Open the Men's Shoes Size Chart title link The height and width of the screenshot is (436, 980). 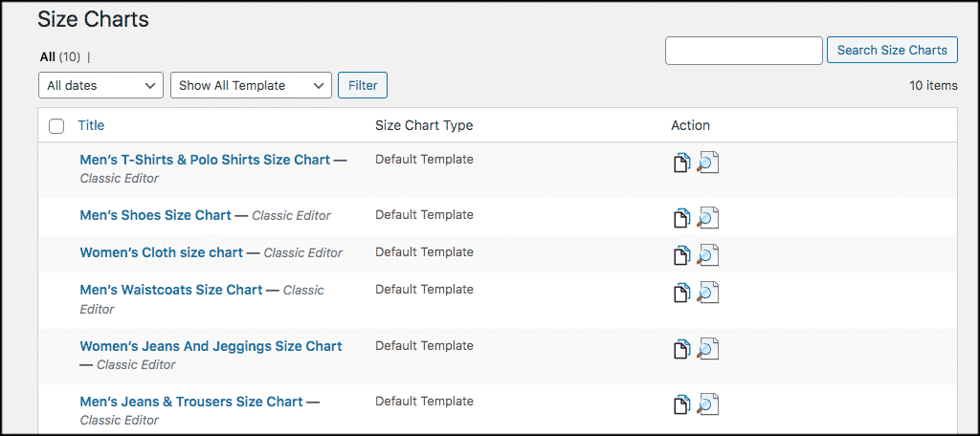(155, 215)
